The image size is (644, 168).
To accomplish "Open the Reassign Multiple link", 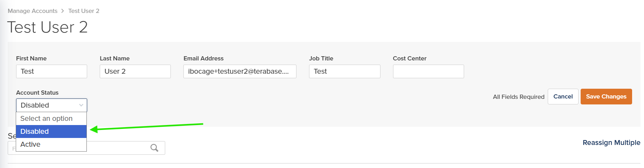I will pos(611,143).
